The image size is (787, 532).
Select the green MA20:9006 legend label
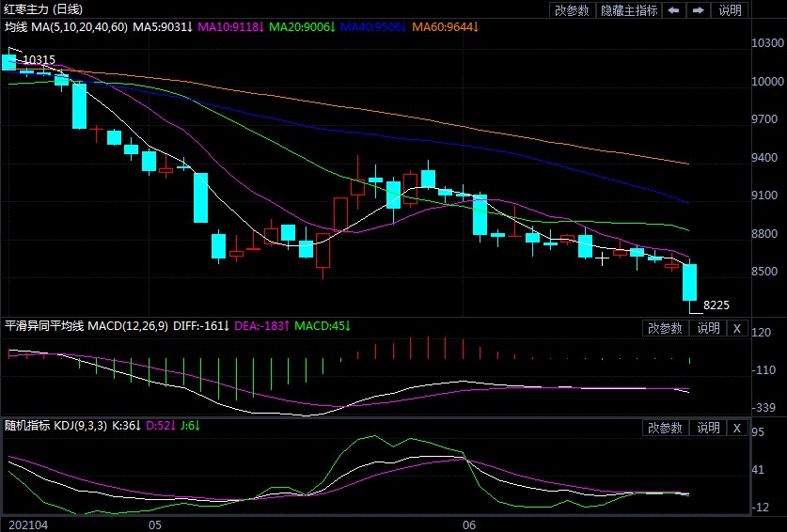click(302, 27)
